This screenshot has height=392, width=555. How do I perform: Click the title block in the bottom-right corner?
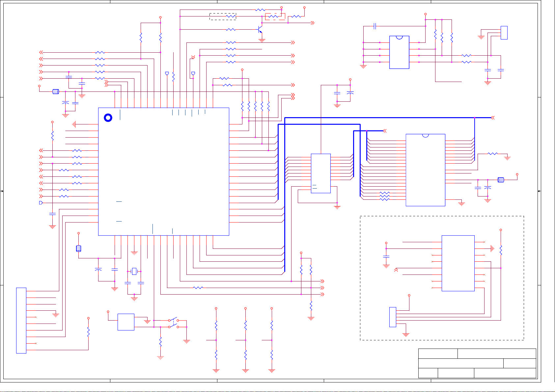tap(477, 363)
